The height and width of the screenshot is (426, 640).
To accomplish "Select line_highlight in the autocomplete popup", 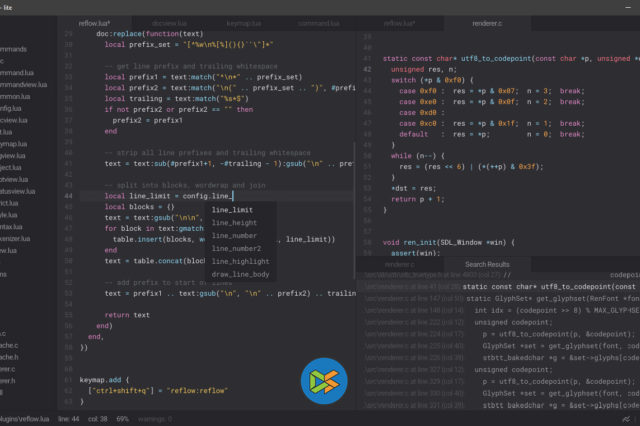I will [241, 262].
